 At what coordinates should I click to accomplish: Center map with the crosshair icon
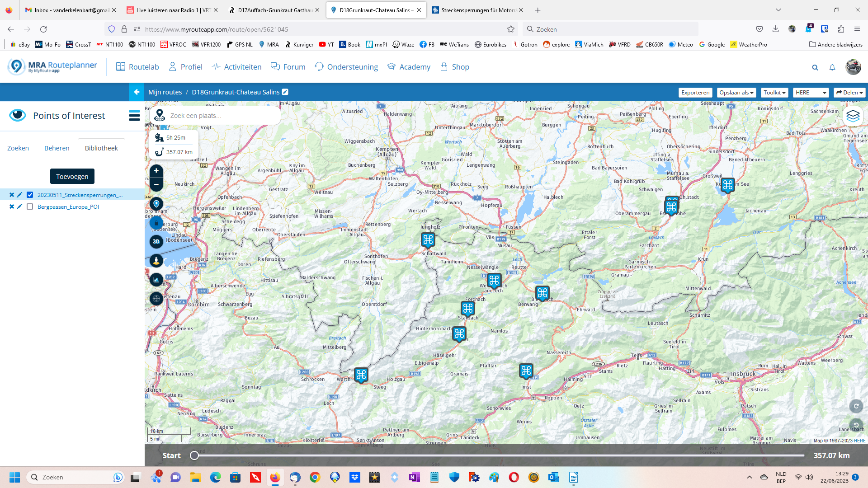click(156, 299)
